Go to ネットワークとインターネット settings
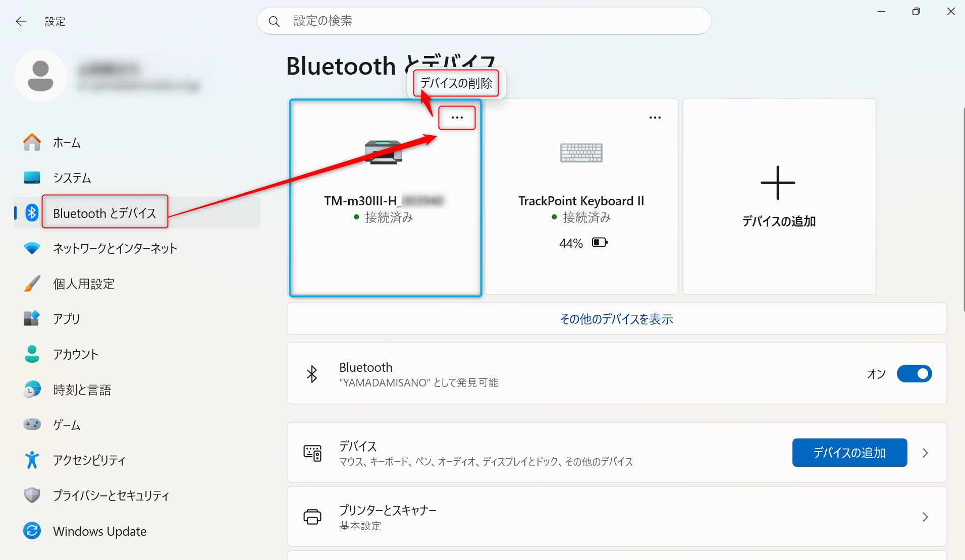The height and width of the screenshot is (560, 965). pos(137,249)
